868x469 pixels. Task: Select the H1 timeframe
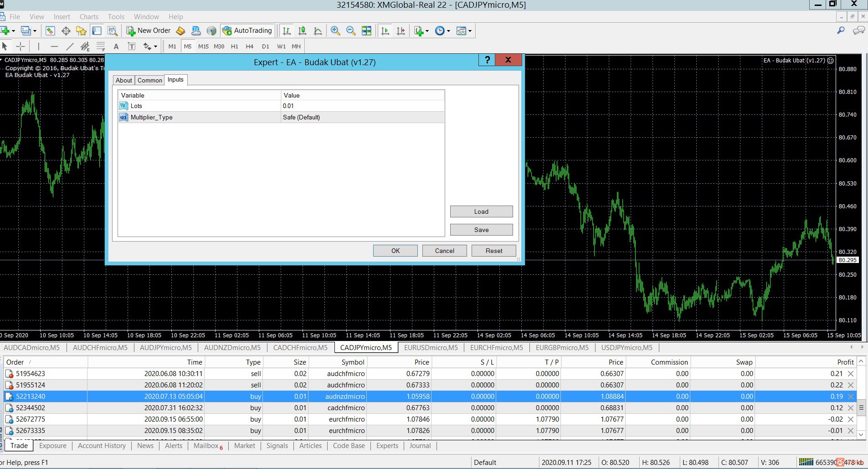pos(234,46)
